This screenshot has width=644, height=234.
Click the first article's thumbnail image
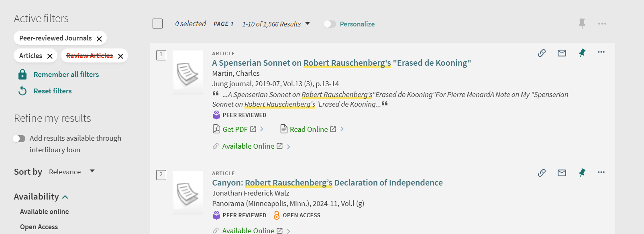pos(187,73)
